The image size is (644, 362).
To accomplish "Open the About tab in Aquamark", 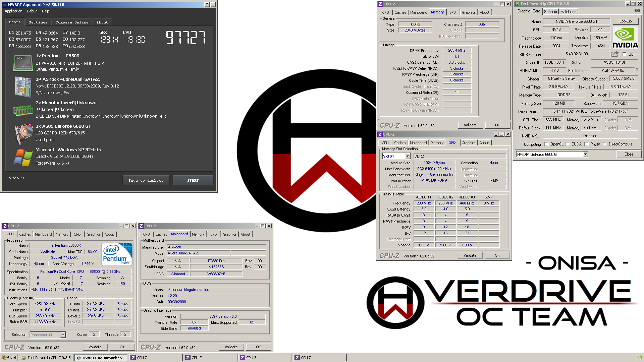I will point(102,22).
